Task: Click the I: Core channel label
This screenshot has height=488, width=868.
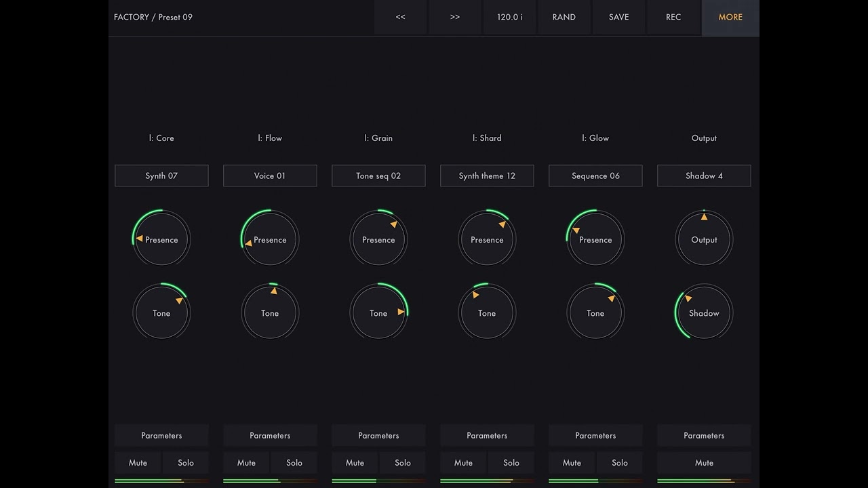Action: click(161, 138)
